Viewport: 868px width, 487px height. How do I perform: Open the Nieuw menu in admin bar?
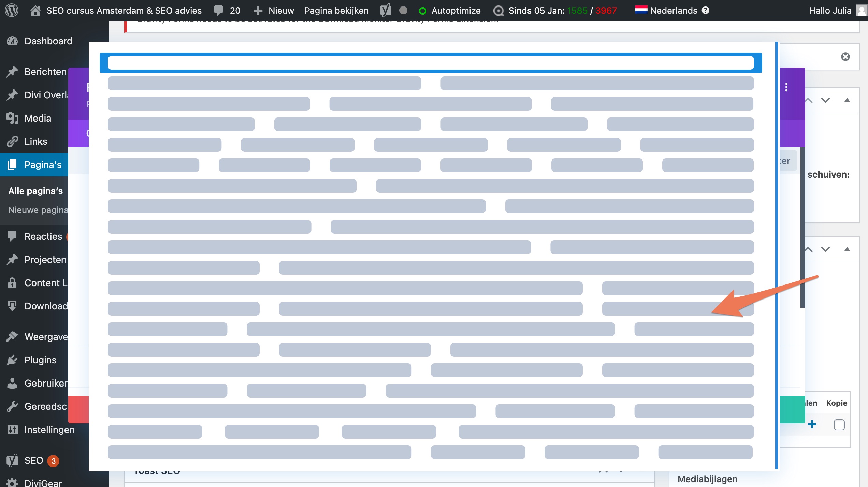[274, 10]
